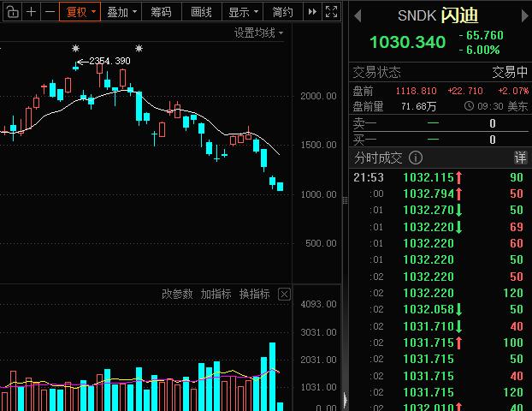Image resolution: width=532 pixels, height=411 pixels.
Task: Switch to 简约 mode
Action: (282, 12)
